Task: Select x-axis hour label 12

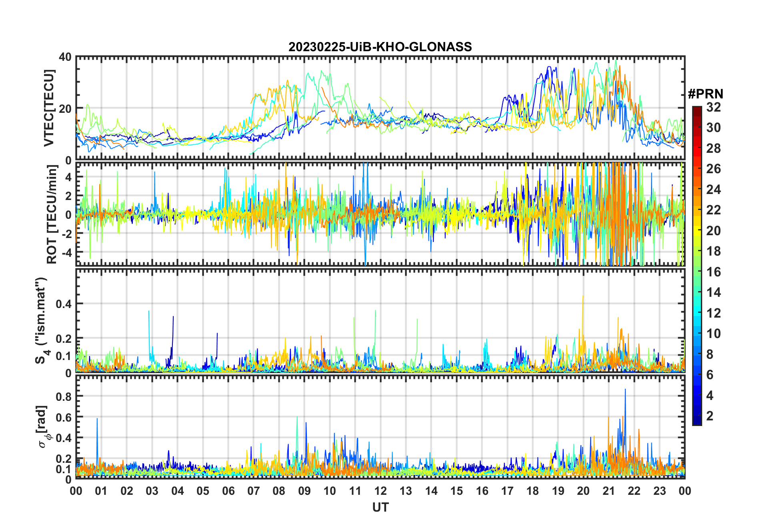Action: [x=380, y=491]
